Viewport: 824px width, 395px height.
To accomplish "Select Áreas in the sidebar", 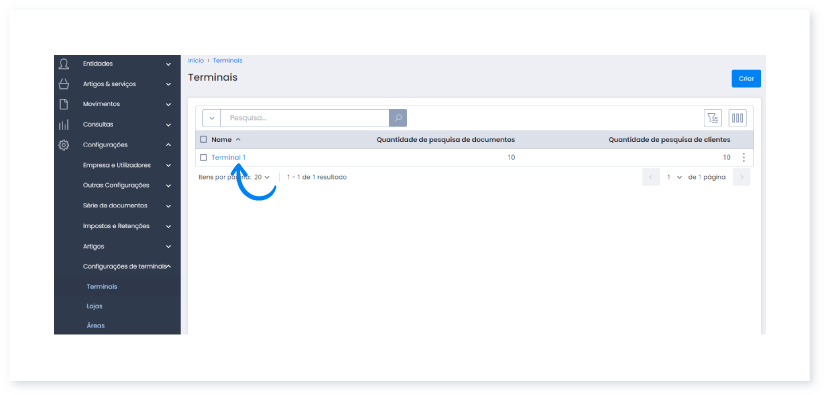I will coord(96,326).
